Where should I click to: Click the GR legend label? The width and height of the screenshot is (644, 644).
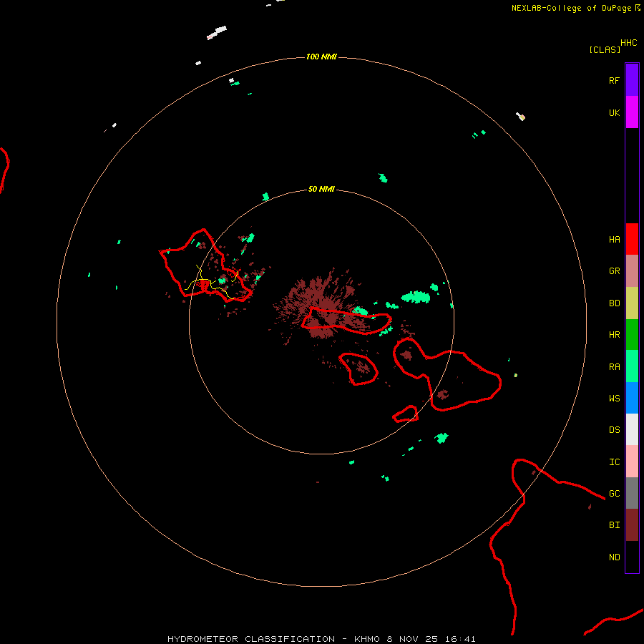click(614, 271)
